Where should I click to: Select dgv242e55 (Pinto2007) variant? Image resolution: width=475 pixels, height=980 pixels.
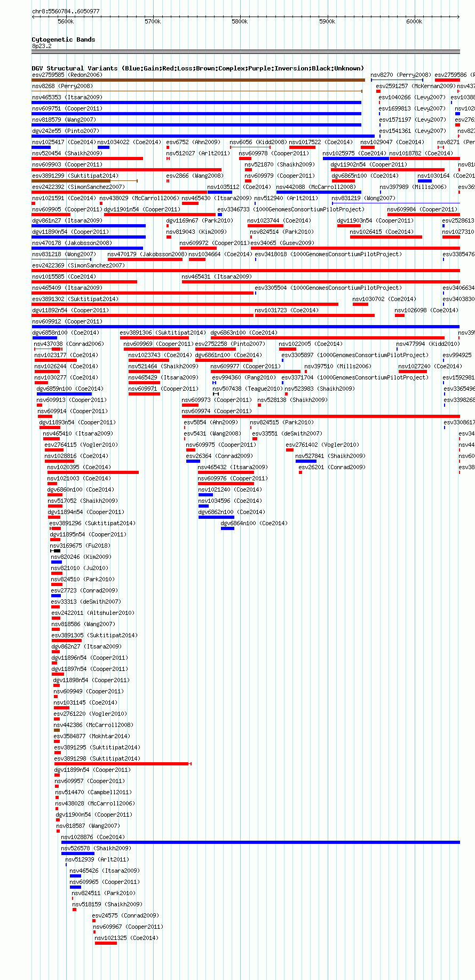pyautogui.click(x=203, y=136)
